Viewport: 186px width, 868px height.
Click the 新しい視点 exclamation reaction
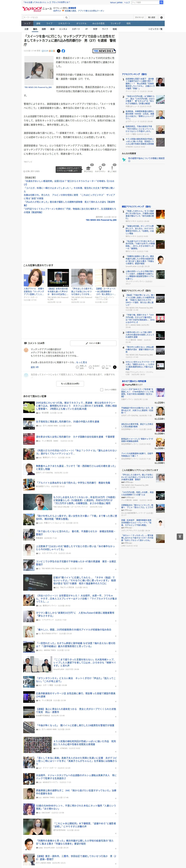(112, 169)
